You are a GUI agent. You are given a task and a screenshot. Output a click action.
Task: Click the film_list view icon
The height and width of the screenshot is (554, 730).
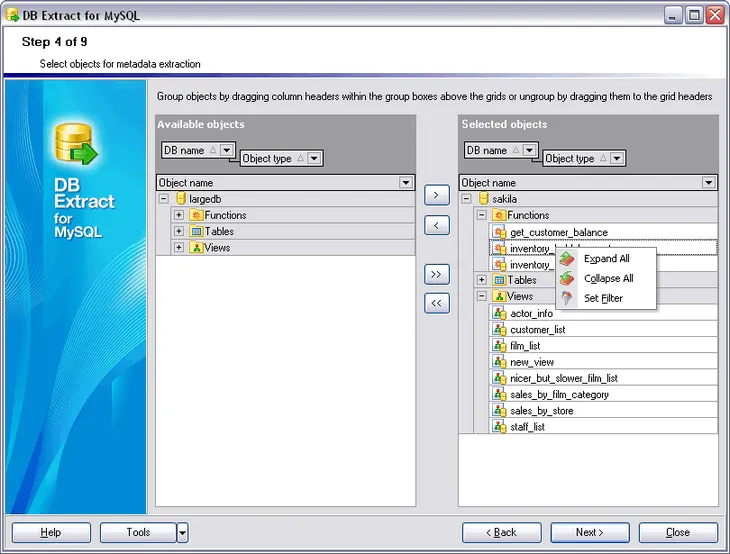pyautogui.click(x=500, y=346)
